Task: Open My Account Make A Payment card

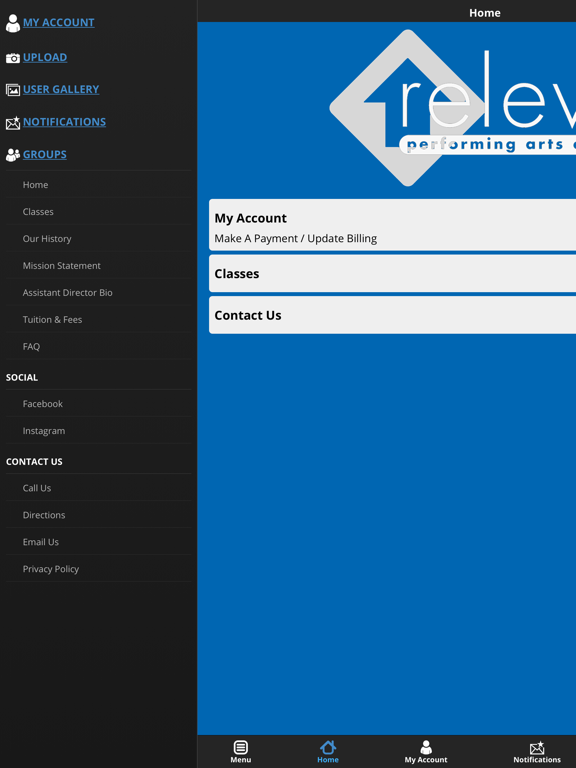Action: click(392, 225)
